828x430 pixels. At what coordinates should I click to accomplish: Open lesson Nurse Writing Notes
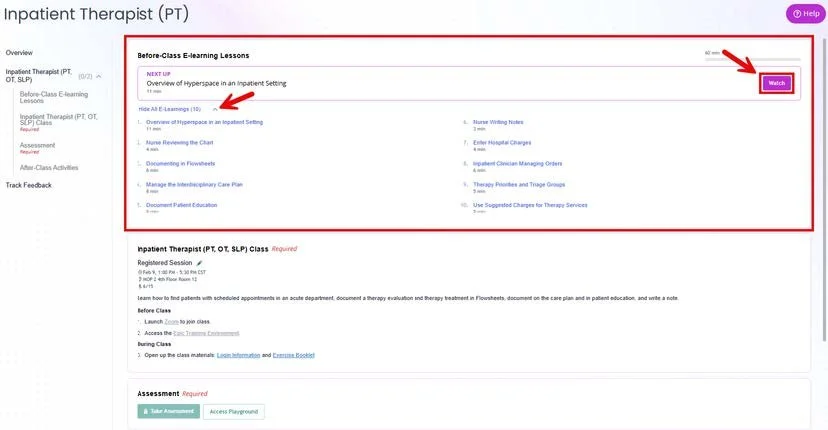coord(498,122)
